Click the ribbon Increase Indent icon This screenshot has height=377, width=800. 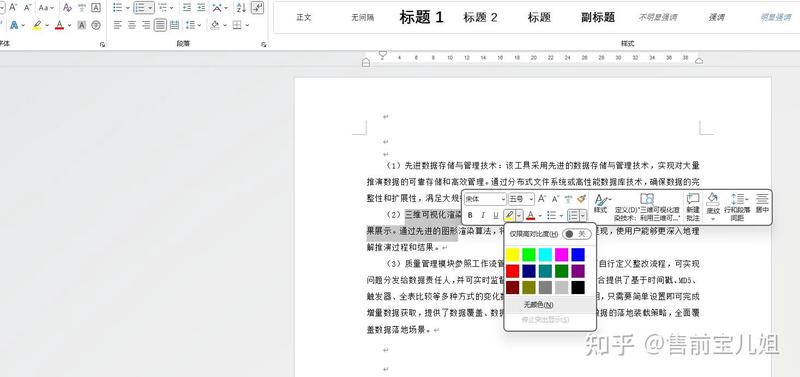point(202,8)
